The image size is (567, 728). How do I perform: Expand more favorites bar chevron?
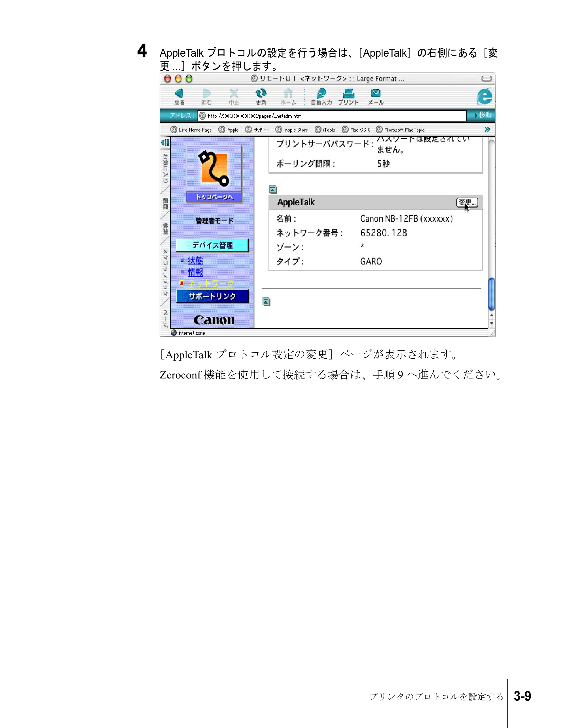[x=487, y=129]
